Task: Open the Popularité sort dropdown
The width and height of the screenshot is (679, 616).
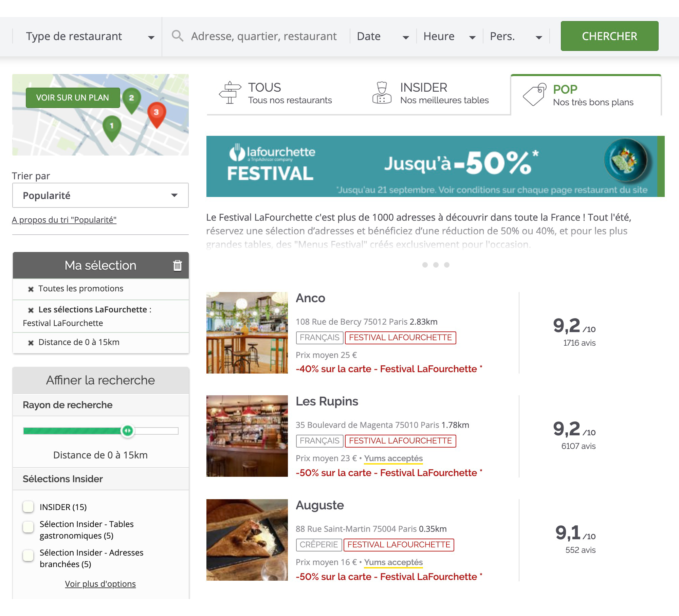Action: click(x=100, y=195)
